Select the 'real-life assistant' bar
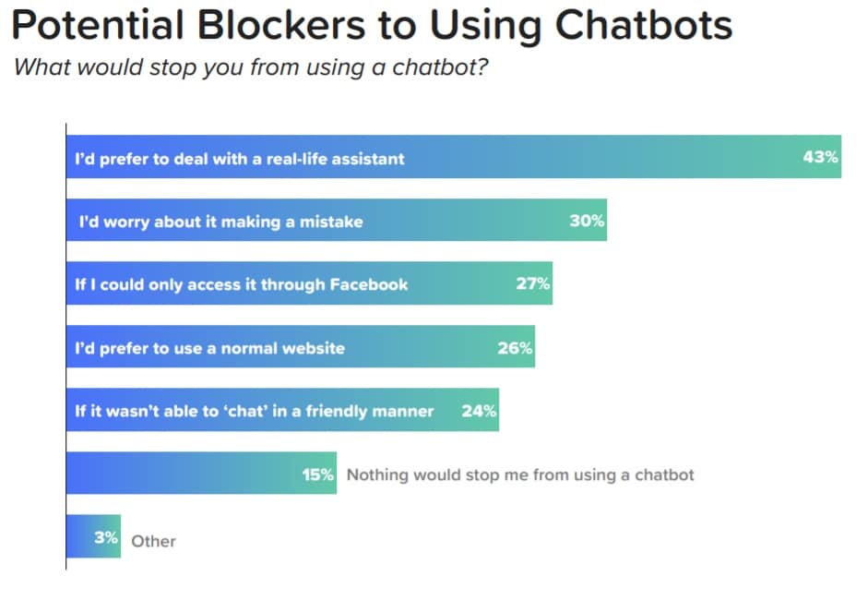Image resolution: width=868 pixels, height=589 pixels. [x=454, y=157]
